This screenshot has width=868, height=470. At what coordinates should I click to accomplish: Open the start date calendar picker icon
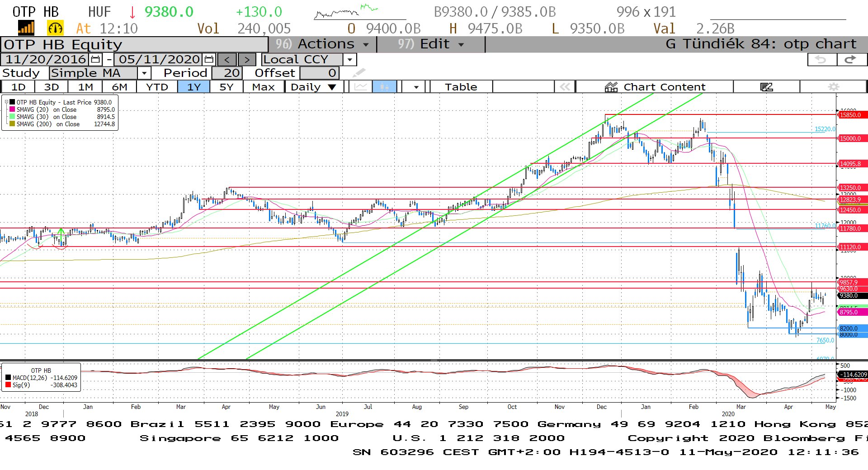(x=95, y=59)
